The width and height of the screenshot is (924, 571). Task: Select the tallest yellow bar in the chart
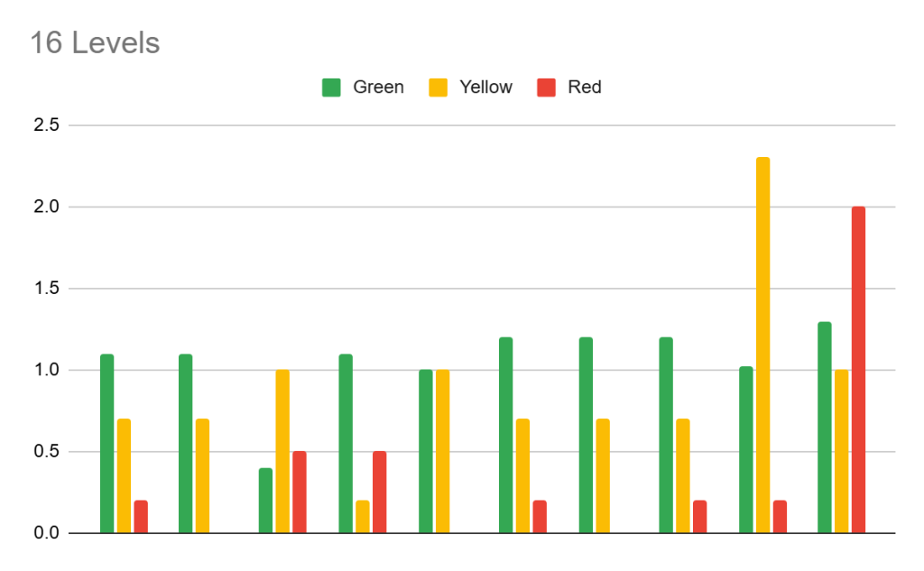pos(762,345)
